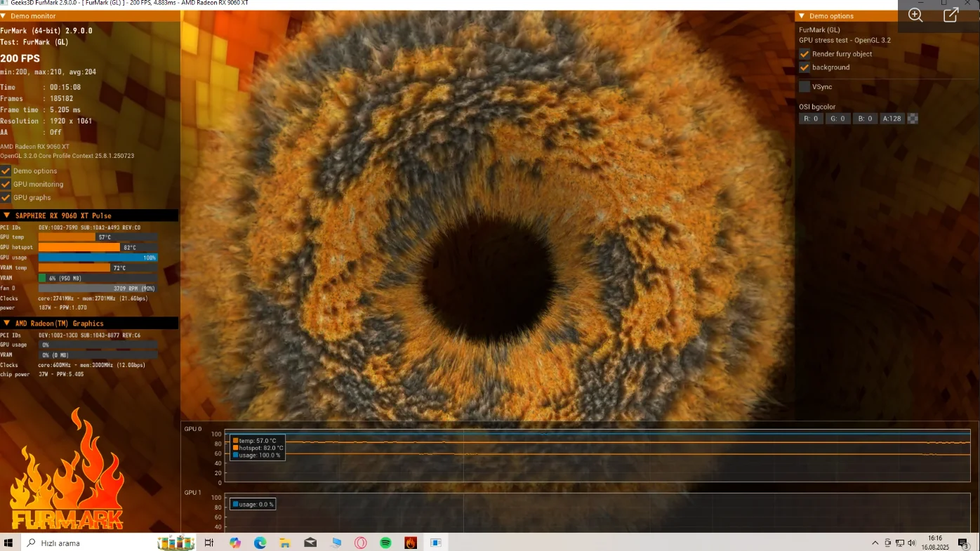Click the volume speaker tray icon
Screen dimensions: 980x551
(x=911, y=543)
